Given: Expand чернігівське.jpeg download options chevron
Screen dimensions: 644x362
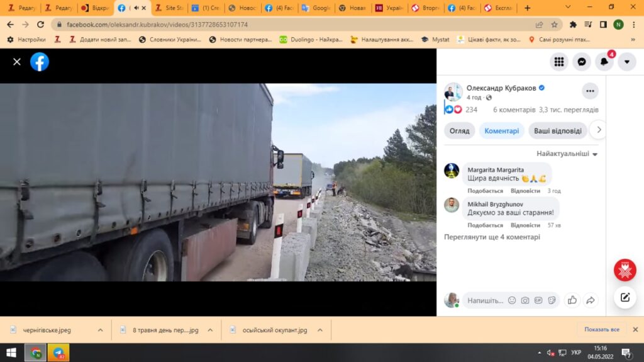Looking at the screenshot, I should [x=100, y=330].
